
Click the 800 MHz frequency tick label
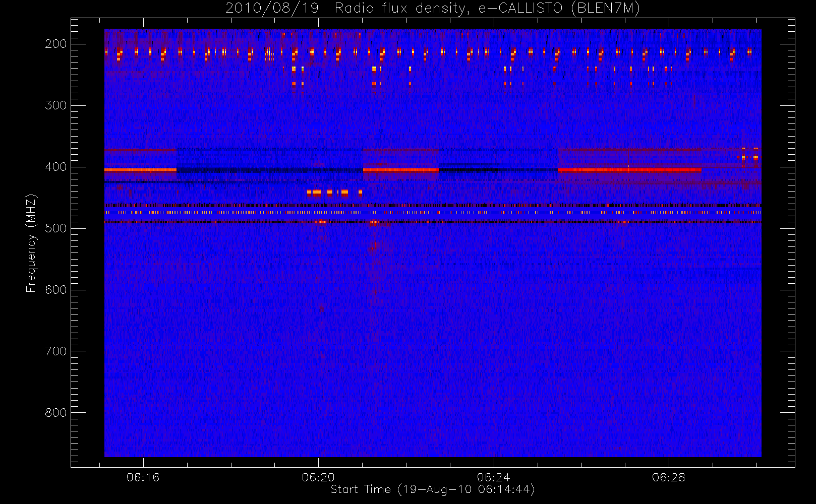[56, 413]
